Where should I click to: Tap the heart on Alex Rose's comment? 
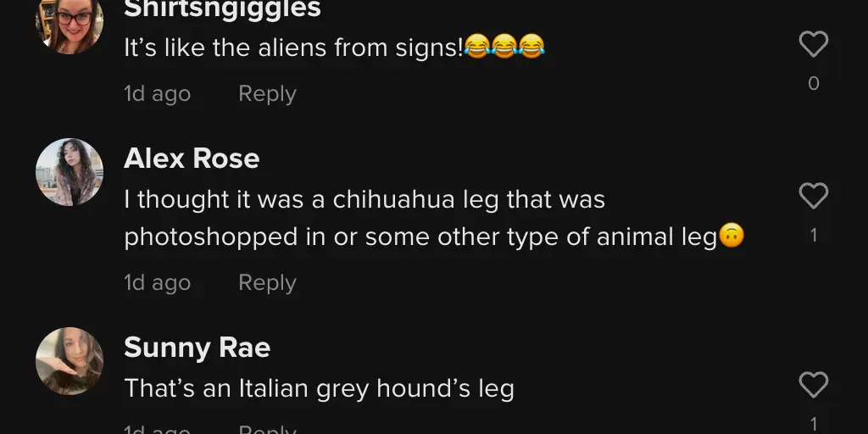click(813, 196)
